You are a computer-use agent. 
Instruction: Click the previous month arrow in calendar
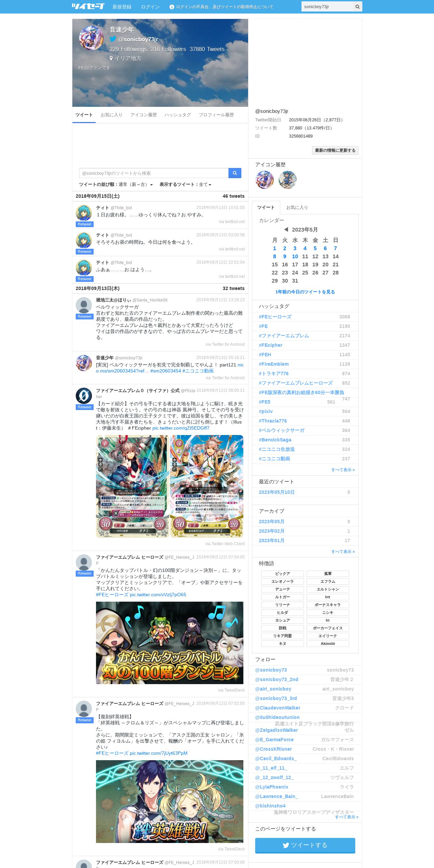pyautogui.click(x=286, y=230)
